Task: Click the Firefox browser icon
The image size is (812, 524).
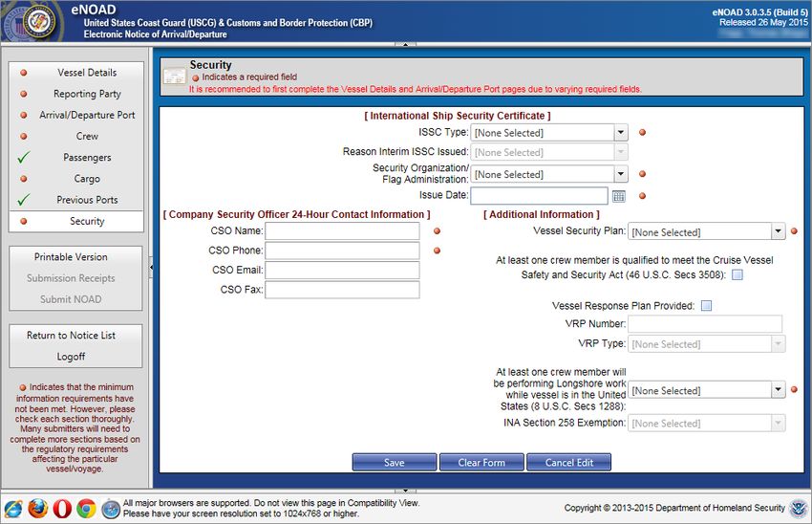Action: coord(38,509)
